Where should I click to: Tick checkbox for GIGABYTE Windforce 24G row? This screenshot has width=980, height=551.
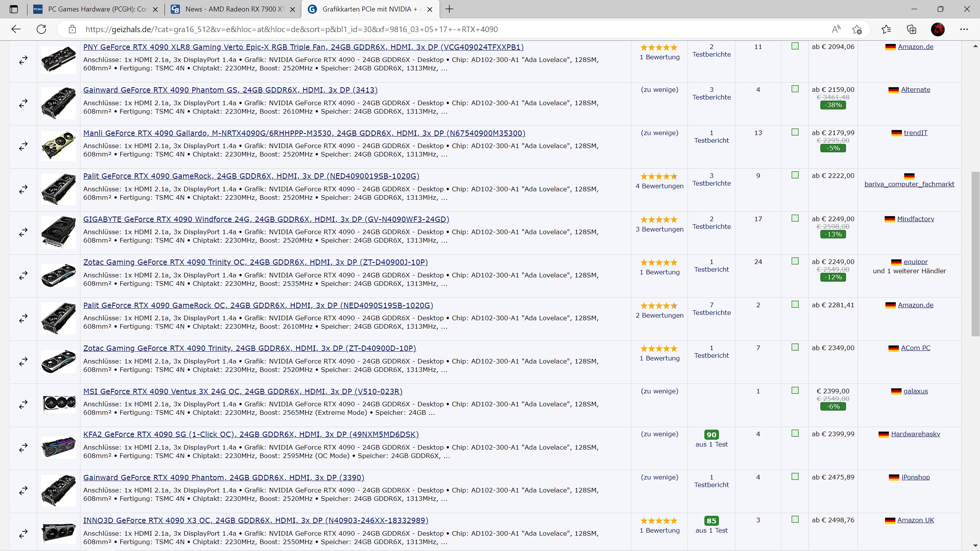[x=795, y=218]
